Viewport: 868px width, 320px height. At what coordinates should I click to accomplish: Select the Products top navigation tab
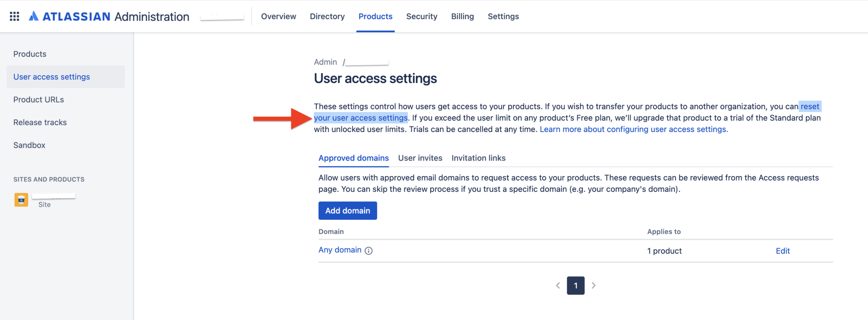click(x=375, y=16)
